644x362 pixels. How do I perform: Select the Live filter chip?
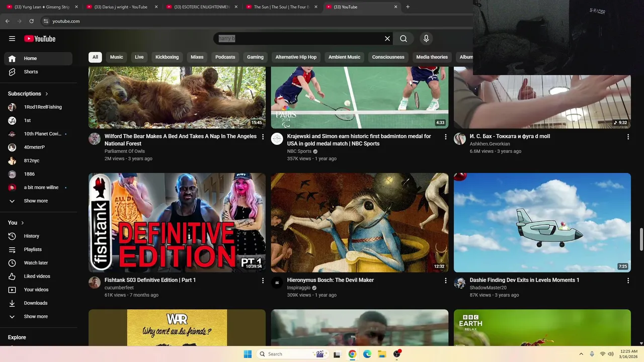tap(139, 57)
